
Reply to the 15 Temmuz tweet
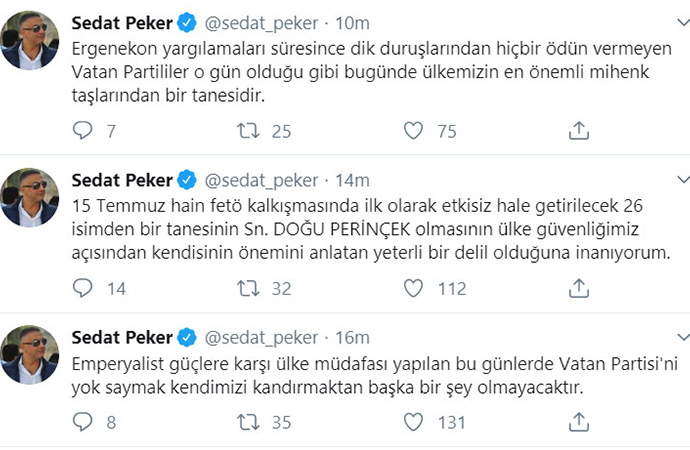coord(84,289)
